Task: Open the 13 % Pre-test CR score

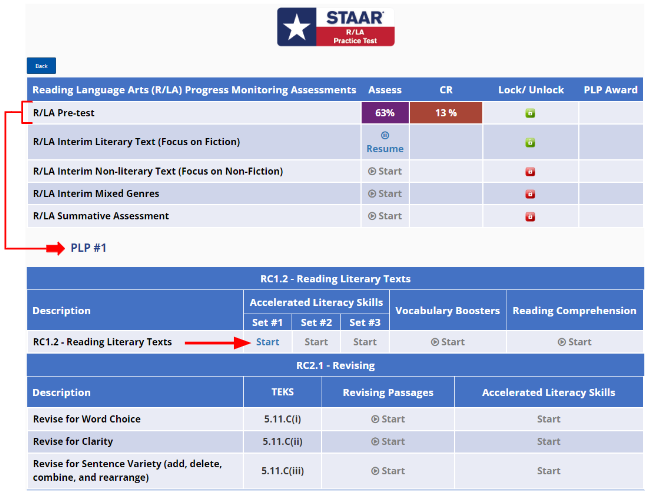Action: pos(446,113)
